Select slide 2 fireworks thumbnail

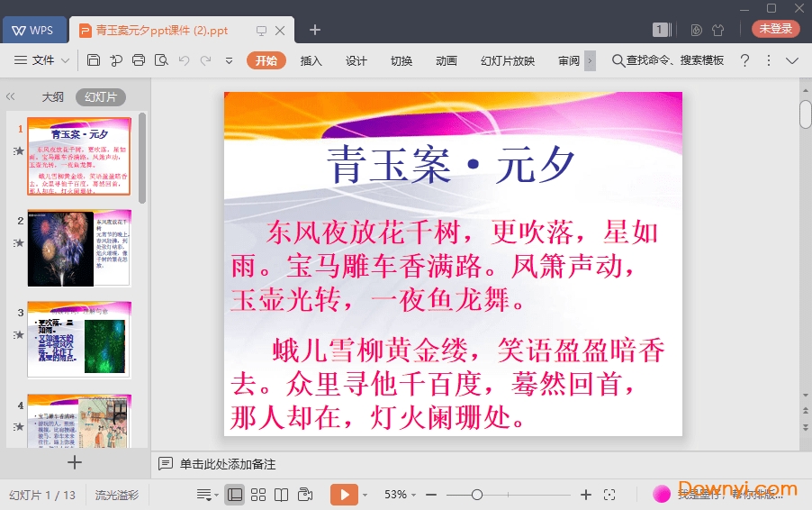[x=79, y=249]
